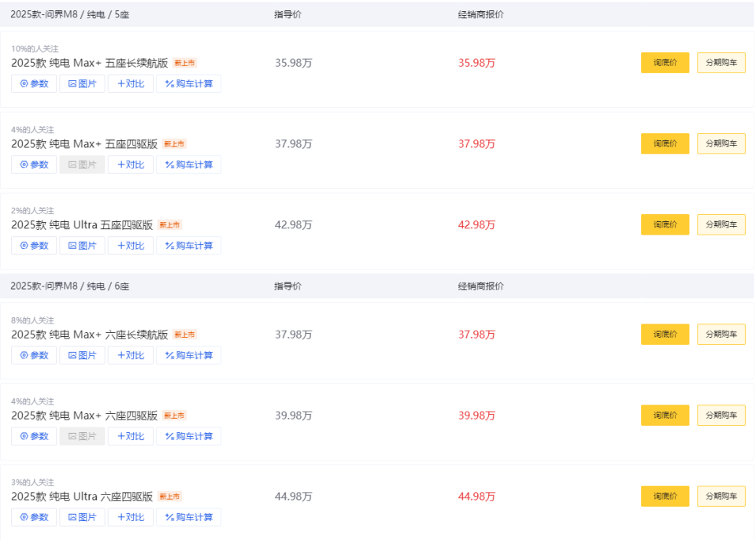Click 询底价 for Max+ 六座四驱版

click(665, 415)
